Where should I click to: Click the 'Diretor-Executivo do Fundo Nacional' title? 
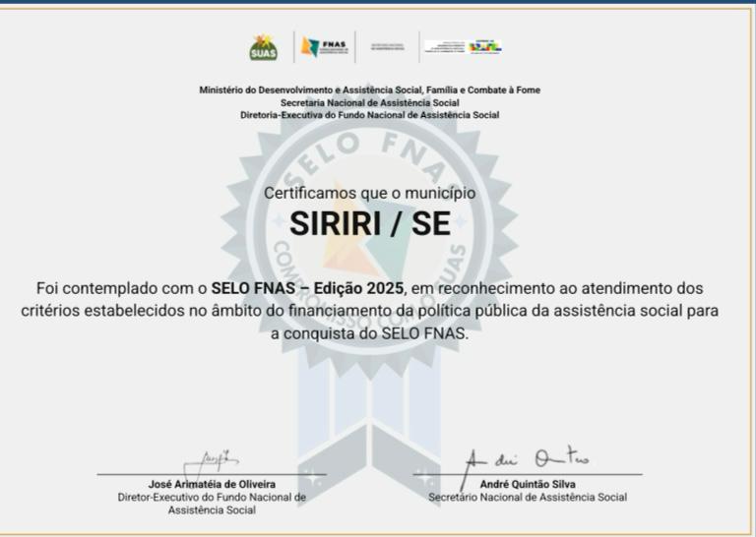[212, 498]
